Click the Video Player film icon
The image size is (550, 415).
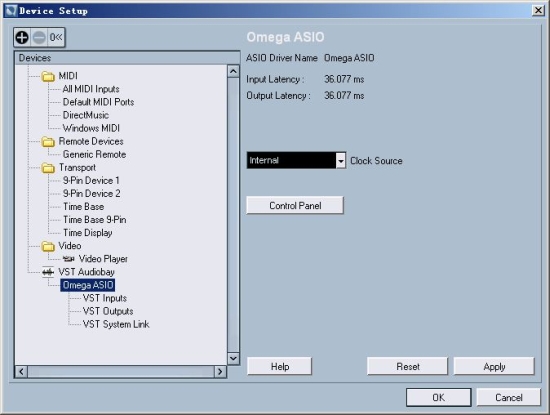(68, 259)
